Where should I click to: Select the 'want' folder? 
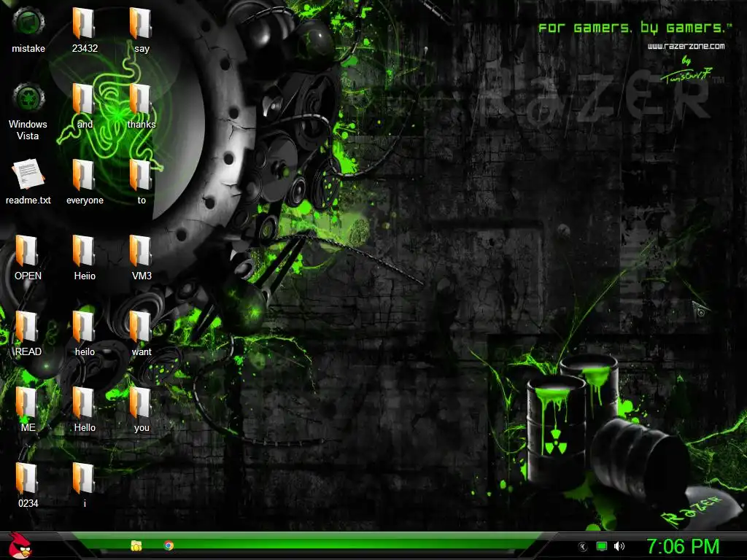pyautogui.click(x=142, y=333)
